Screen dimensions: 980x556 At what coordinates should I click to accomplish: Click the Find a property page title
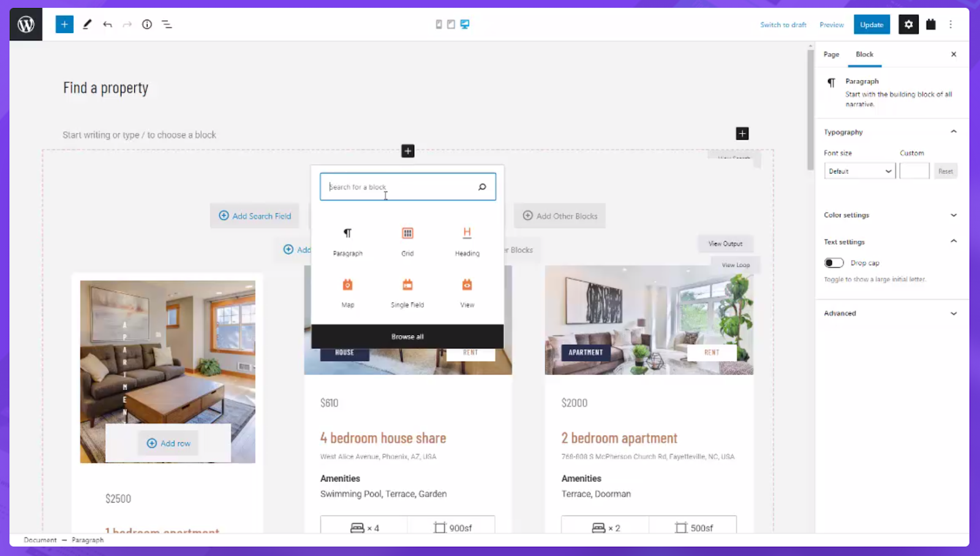point(105,88)
